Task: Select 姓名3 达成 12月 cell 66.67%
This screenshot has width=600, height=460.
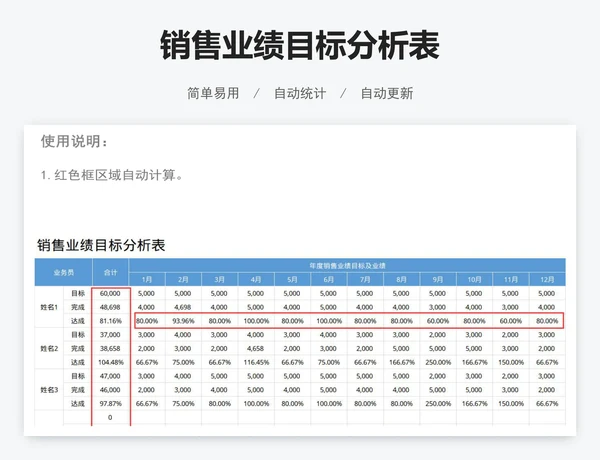Action: [547, 403]
